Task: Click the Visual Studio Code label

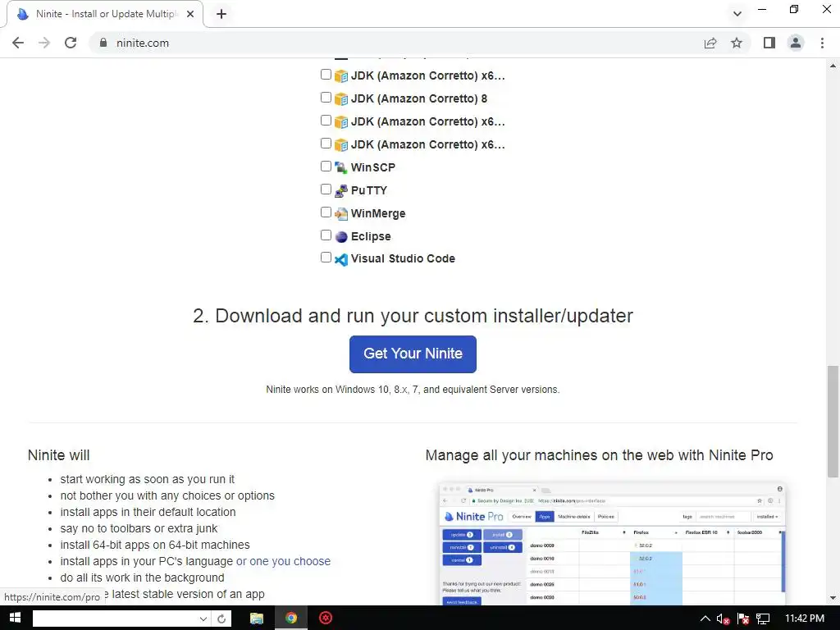Action: (x=403, y=258)
